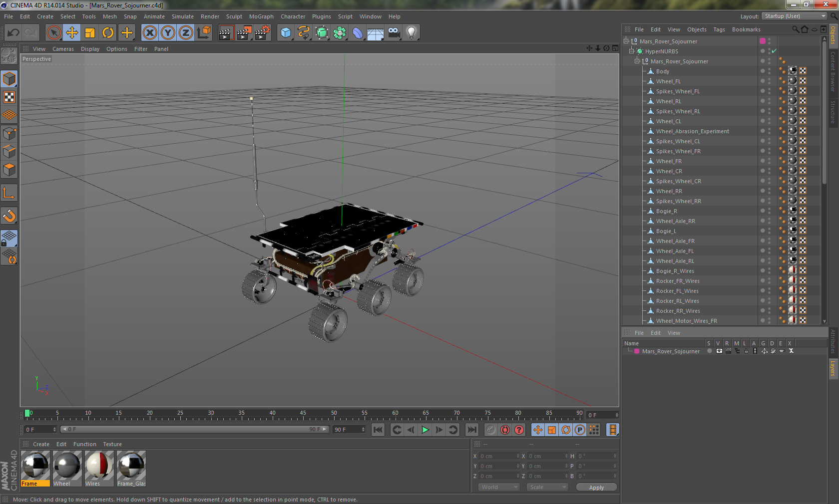
Task: Enable the Axis tool
Action: (x=9, y=193)
